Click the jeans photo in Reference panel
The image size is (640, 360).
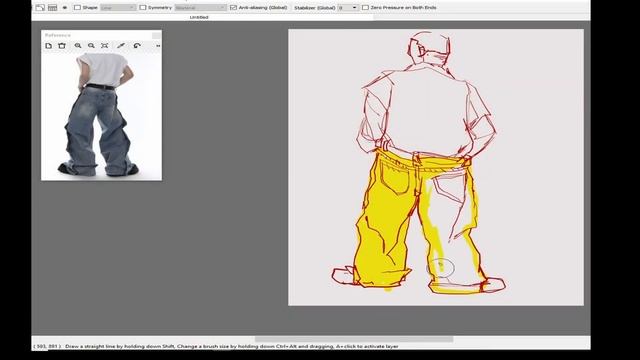[102, 116]
